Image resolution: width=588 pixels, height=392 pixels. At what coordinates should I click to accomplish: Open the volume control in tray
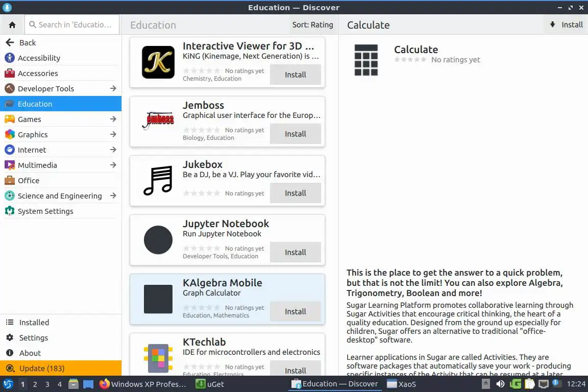pos(500,384)
